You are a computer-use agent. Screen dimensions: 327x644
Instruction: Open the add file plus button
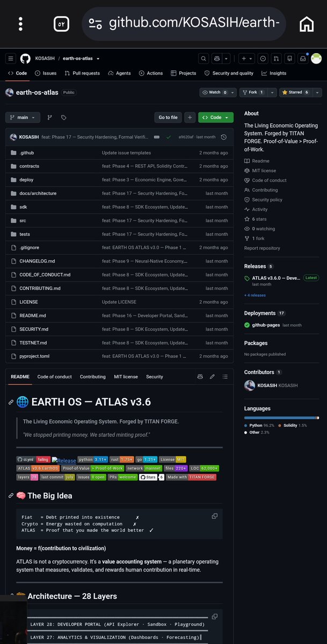click(x=190, y=117)
